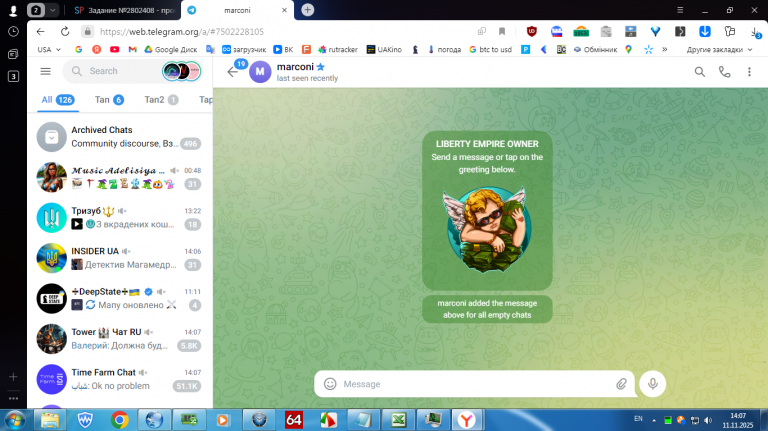
Task: Open the Windows Start menu
Action: coord(15,420)
